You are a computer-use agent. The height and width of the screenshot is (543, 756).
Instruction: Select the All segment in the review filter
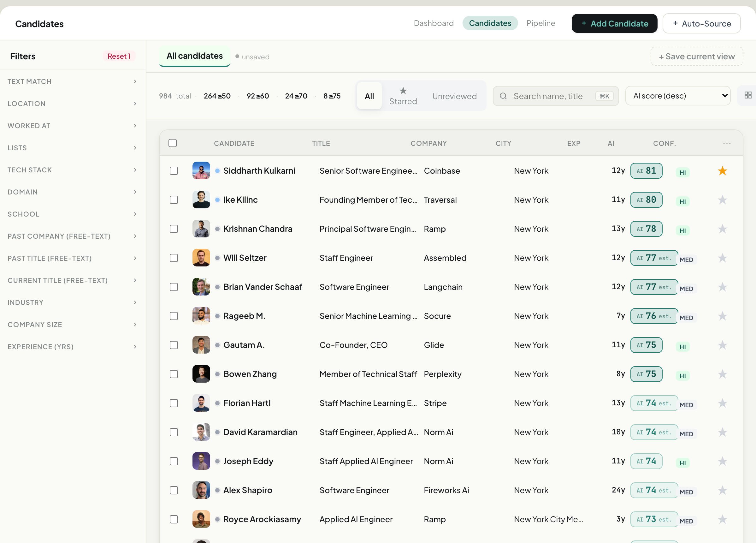[x=369, y=96]
